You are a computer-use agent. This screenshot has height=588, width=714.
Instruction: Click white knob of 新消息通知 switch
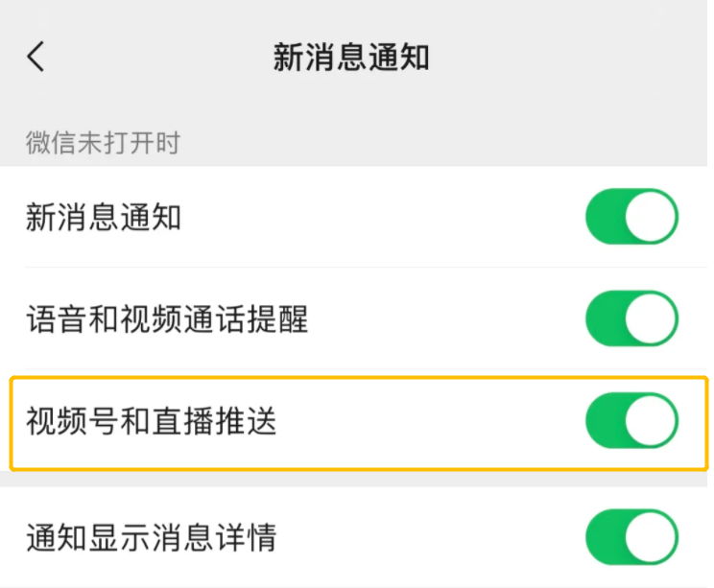(x=651, y=217)
